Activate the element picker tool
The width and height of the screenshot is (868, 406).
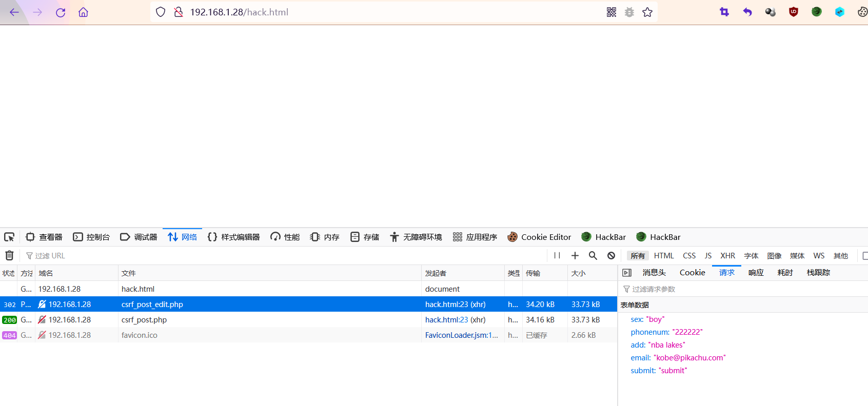coord(9,237)
